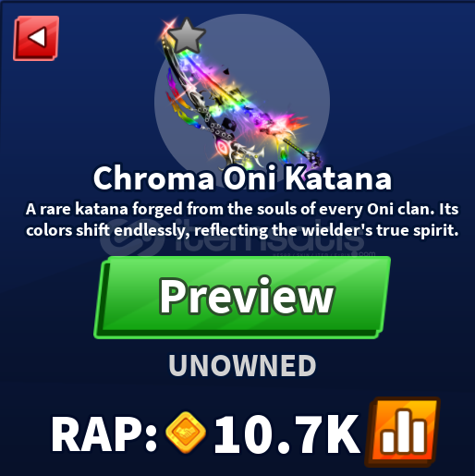Click the katana's dark spiked handle

303,151
